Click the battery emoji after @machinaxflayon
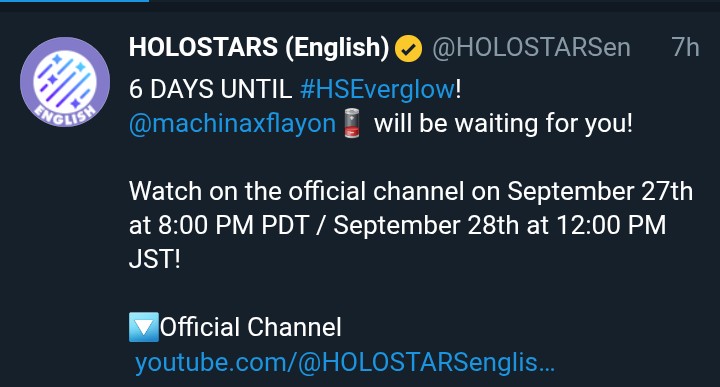 click(x=352, y=123)
